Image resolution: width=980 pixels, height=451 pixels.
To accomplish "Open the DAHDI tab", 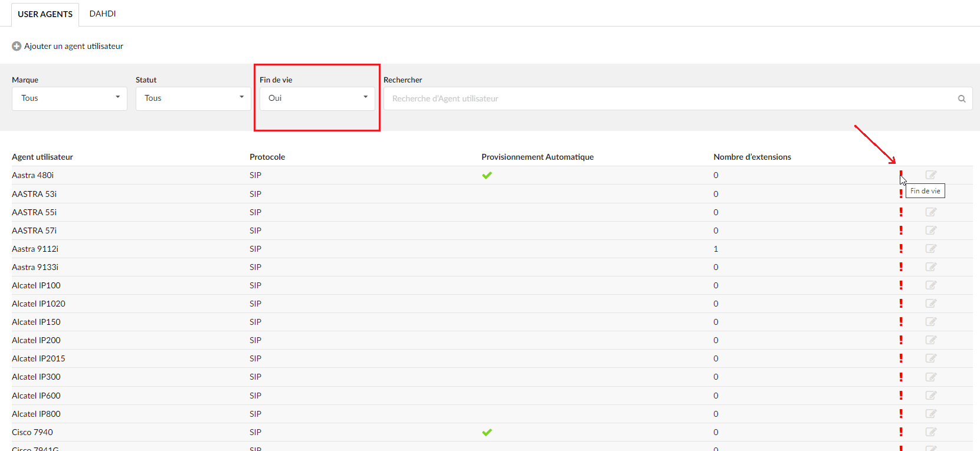I will [103, 14].
